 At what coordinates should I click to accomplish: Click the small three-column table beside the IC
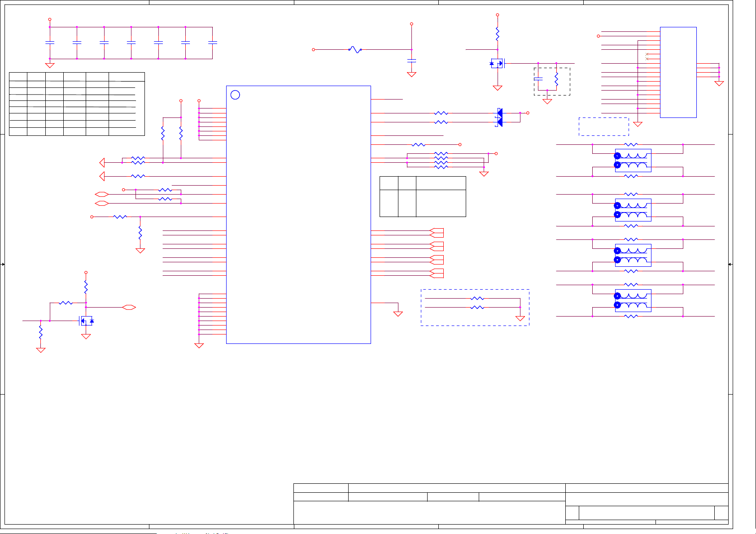click(x=423, y=196)
